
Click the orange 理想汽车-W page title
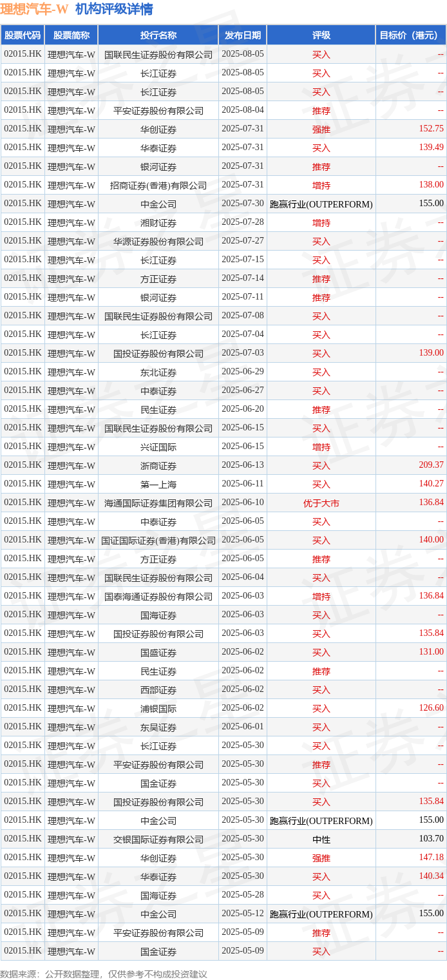tap(34, 9)
